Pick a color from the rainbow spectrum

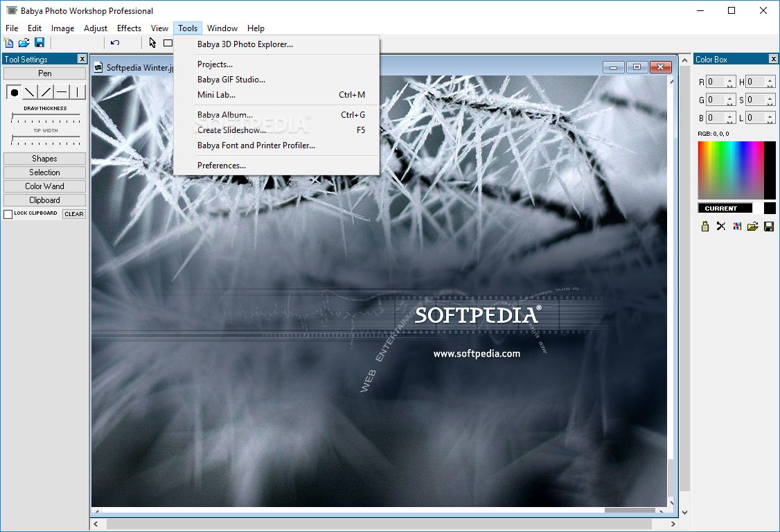click(730, 170)
